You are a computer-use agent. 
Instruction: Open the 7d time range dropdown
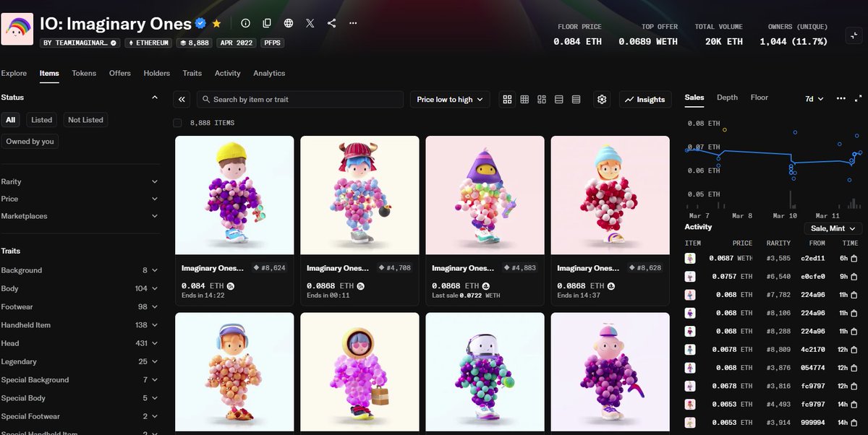[x=814, y=98]
